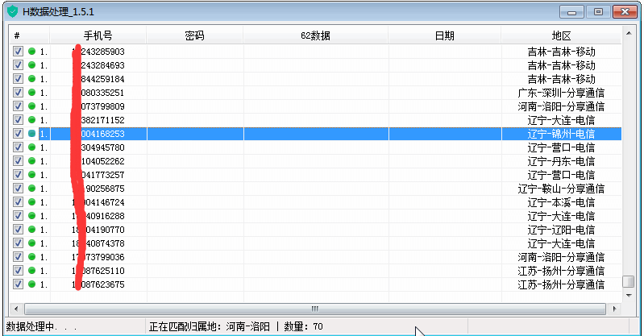The image size is (644, 336).
Task: Click green status dot in 辽宁-本溪-电信 row
Action: [x=32, y=202]
